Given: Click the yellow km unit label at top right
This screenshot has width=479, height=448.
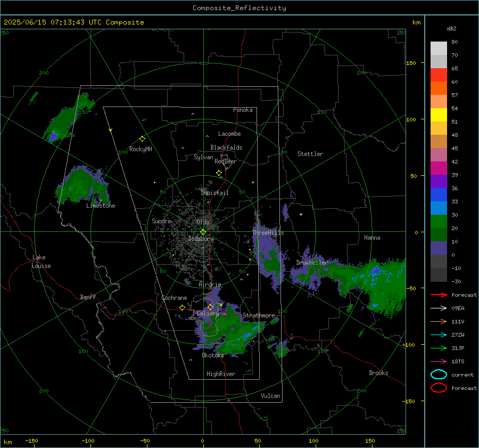Looking at the screenshot, I should (416, 22).
